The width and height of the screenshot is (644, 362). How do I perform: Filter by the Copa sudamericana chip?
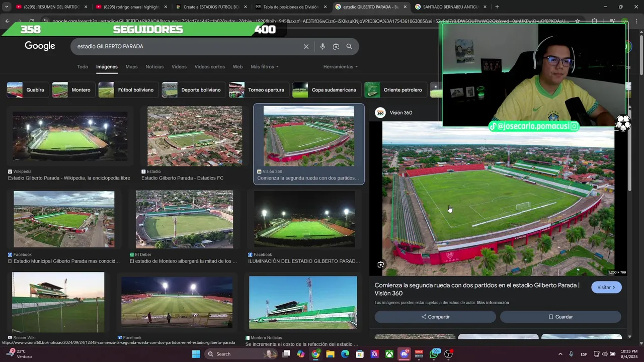[327, 90]
